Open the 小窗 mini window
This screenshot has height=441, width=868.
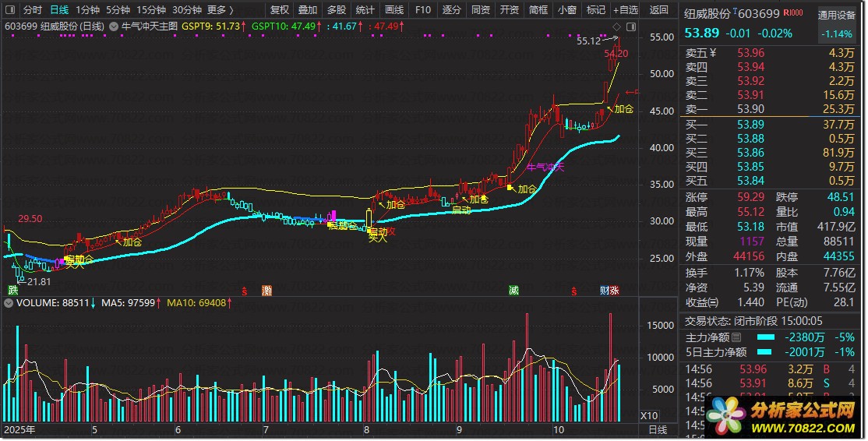click(x=567, y=10)
